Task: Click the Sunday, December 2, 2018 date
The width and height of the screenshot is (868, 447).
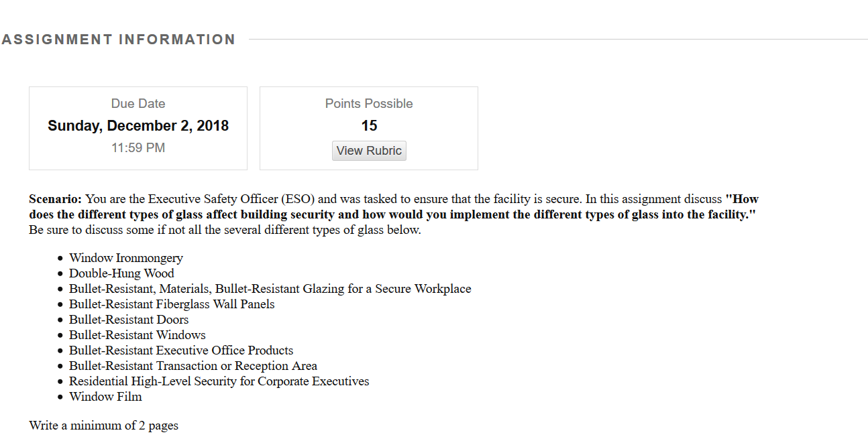Action: 138,126
